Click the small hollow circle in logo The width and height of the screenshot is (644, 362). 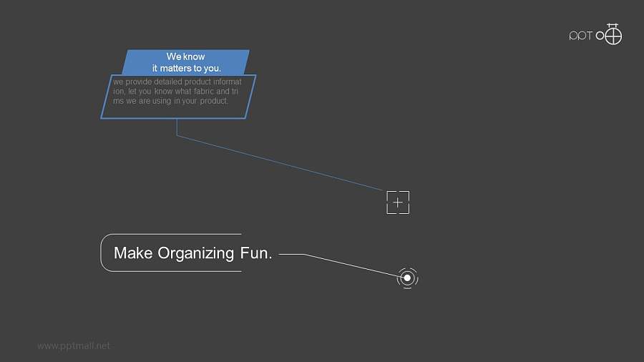coord(600,36)
